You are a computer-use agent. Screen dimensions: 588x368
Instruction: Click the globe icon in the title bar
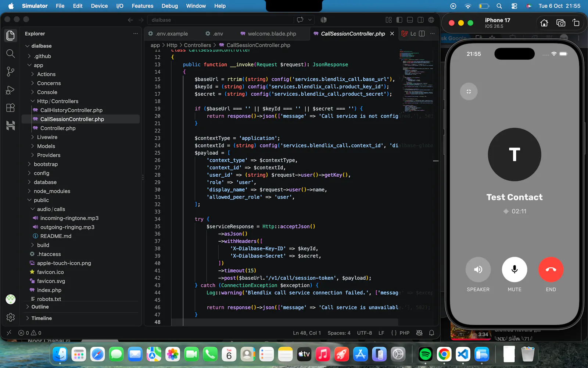[431, 20]
